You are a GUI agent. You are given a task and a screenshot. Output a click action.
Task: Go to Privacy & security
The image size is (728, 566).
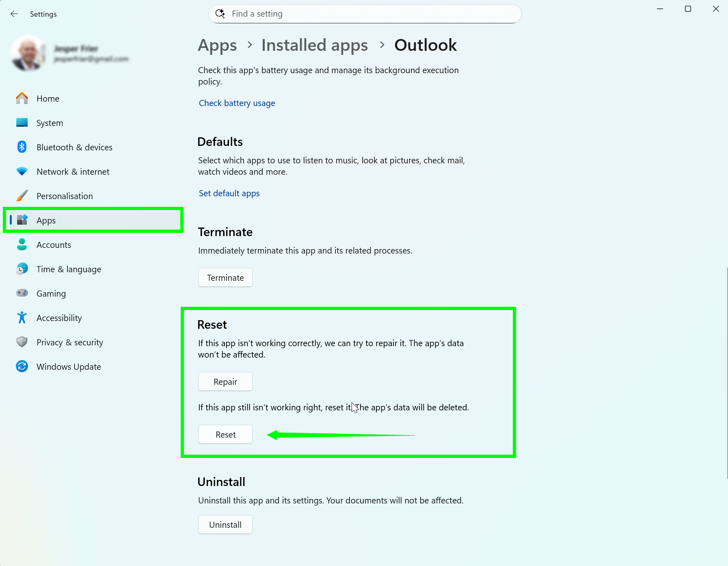pos(93,342)
